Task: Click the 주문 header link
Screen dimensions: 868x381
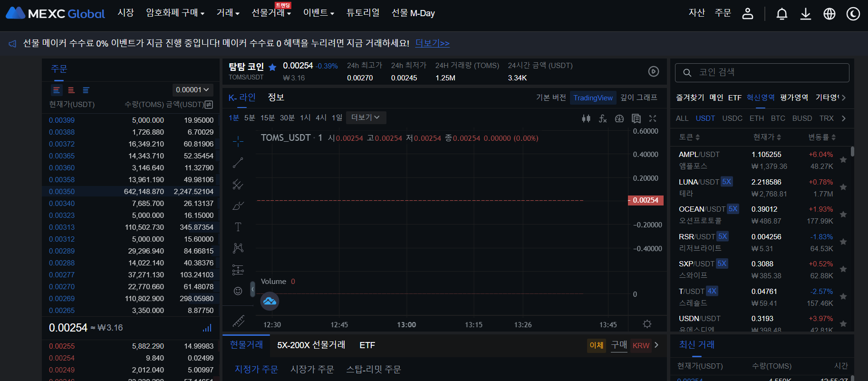Action: pyautogui.click(x=723, y=13)
